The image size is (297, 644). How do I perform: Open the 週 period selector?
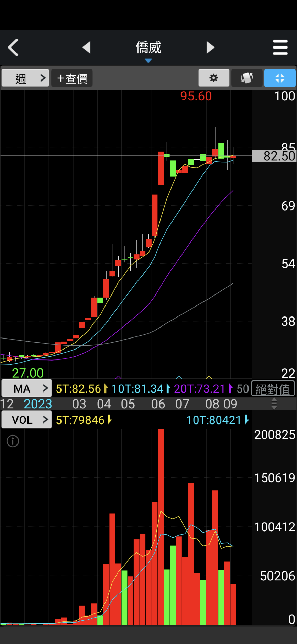[25, 78]
